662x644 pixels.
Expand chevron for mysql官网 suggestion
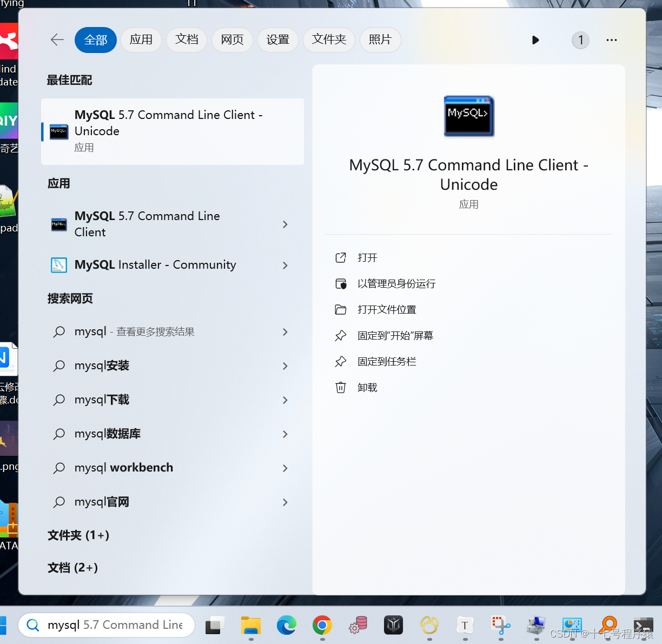point(285,502)
